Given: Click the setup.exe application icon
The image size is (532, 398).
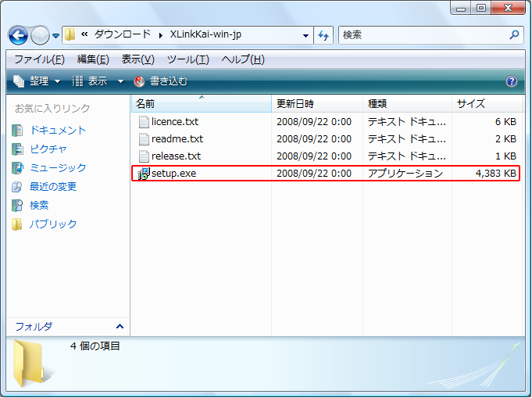Looking at the screenshot, I should (143, 174).
